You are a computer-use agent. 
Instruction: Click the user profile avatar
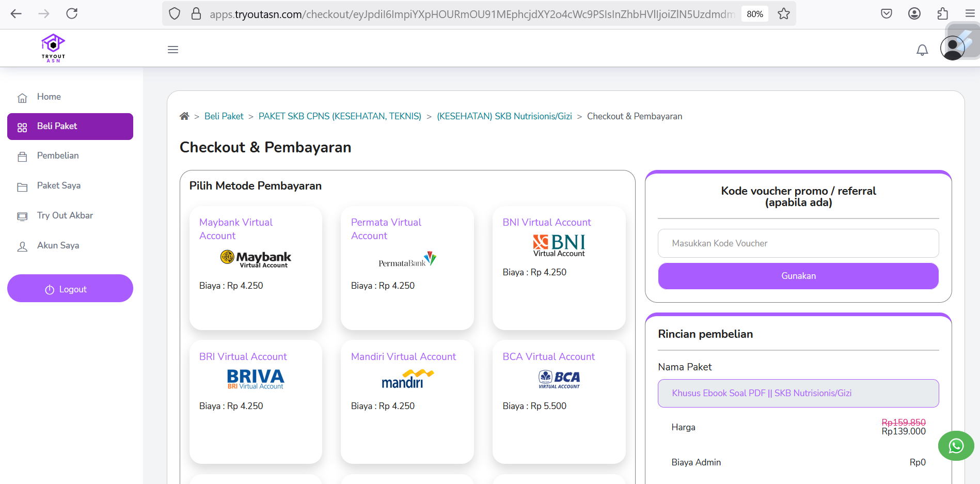952,49
